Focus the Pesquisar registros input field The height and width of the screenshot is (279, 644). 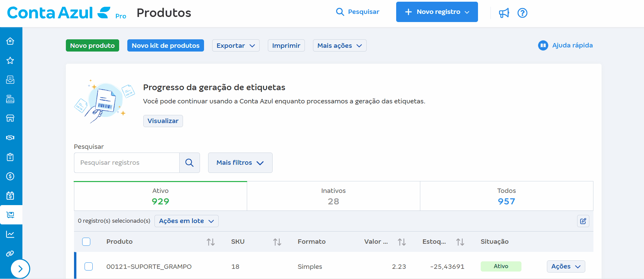(x=127, y=163)
